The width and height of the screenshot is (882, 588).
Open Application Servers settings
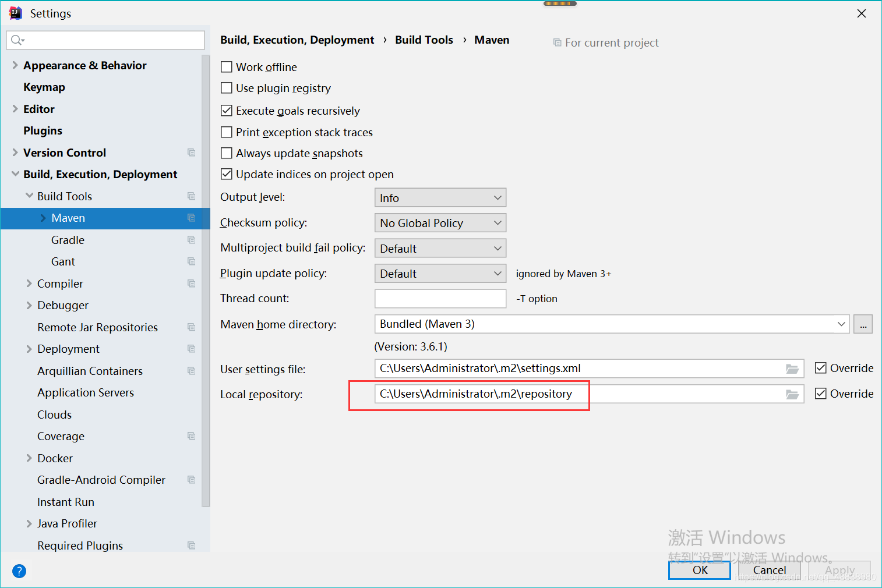point(86,392)
